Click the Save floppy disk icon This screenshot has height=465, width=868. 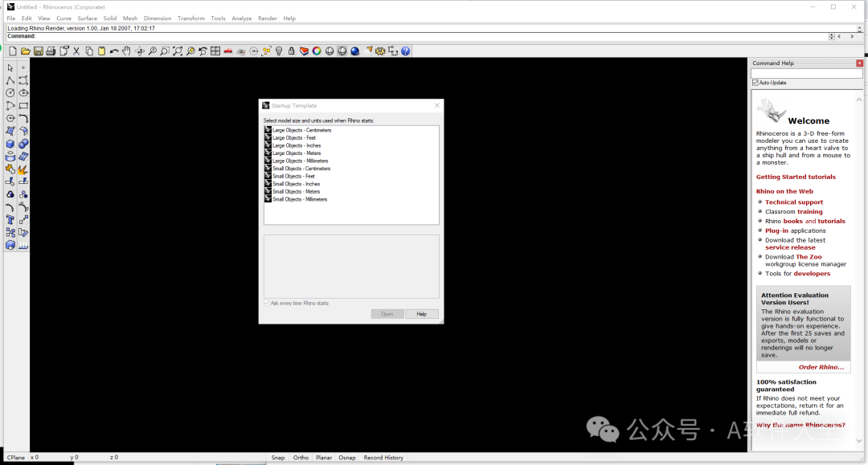[39, 51]
